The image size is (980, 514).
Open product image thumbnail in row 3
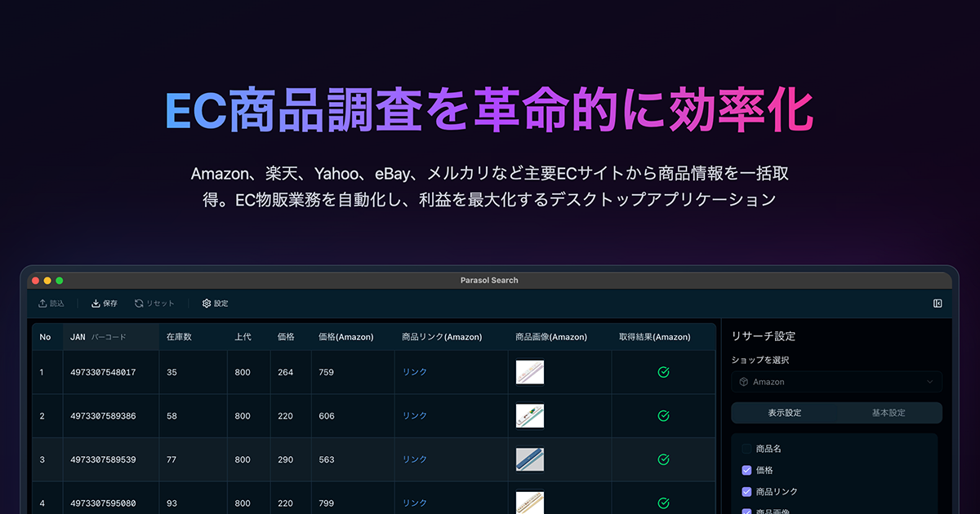[x=530, y=459]
